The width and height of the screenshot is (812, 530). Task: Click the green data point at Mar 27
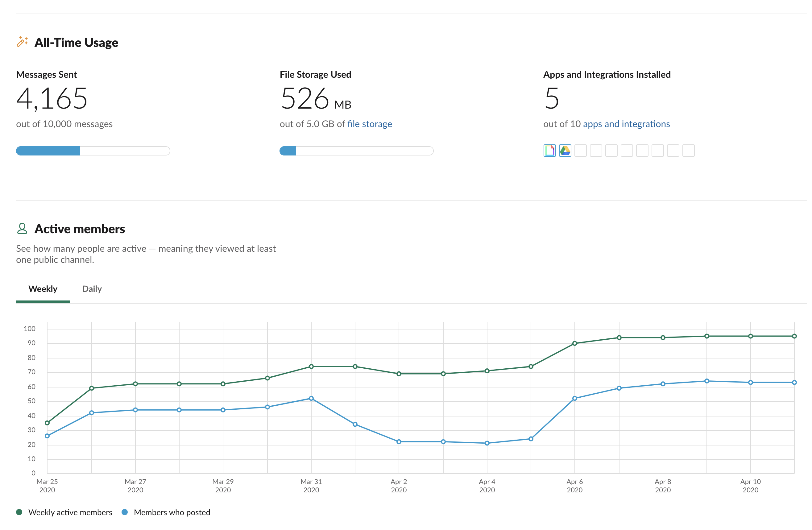(135, 384)
